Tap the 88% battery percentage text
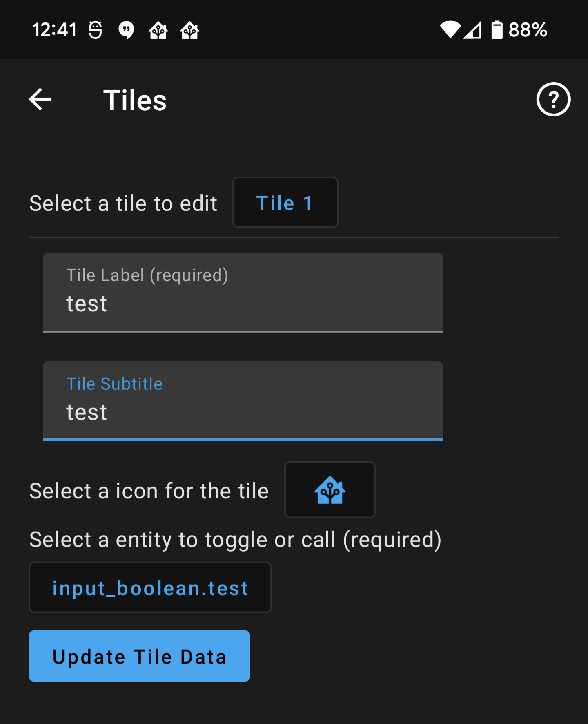 click(528, 30)
